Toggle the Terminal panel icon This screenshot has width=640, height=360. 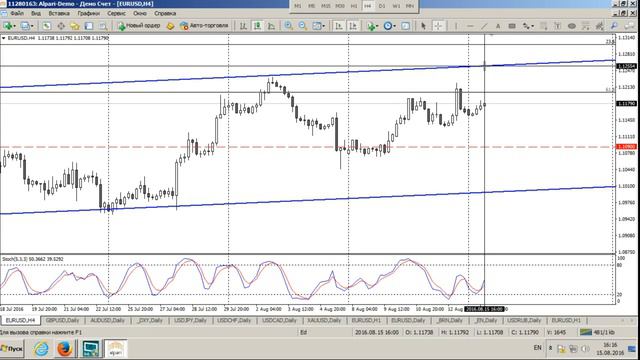coord(89,26)
